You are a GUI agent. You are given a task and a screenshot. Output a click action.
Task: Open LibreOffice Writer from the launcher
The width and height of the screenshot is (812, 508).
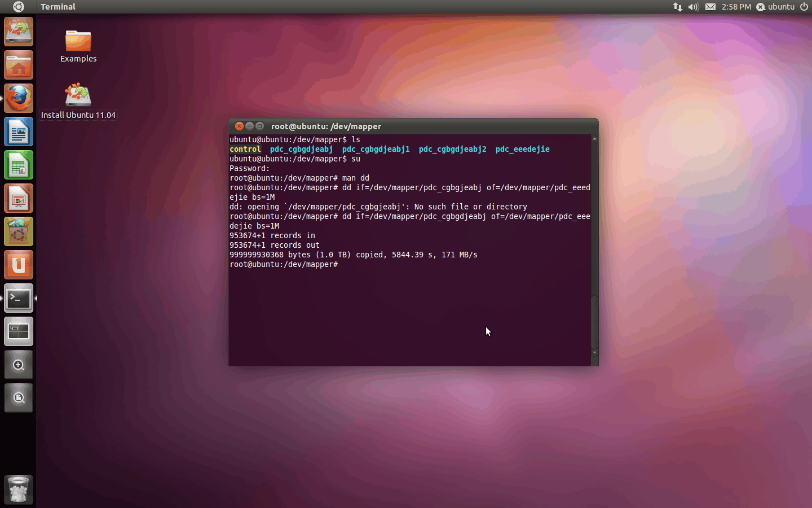click(x=19, y=132)
